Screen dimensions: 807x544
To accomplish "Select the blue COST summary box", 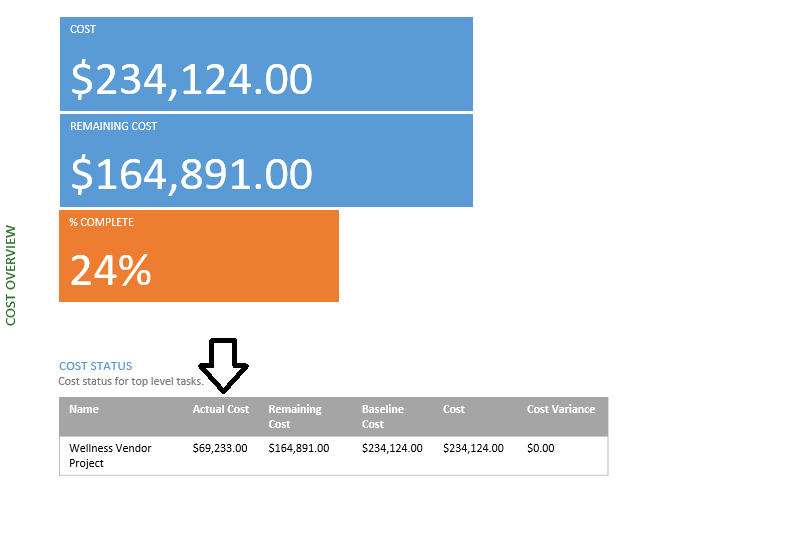I will pos(266,64).
